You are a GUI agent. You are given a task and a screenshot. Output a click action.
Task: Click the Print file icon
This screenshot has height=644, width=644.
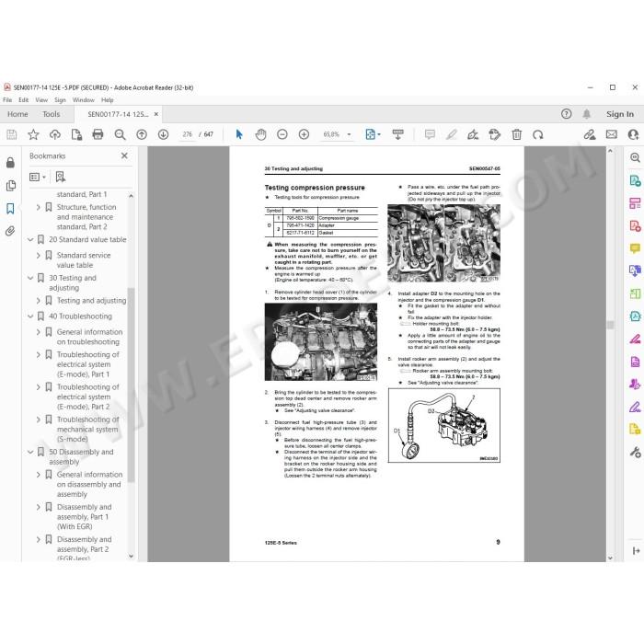[x=98, y=134]
